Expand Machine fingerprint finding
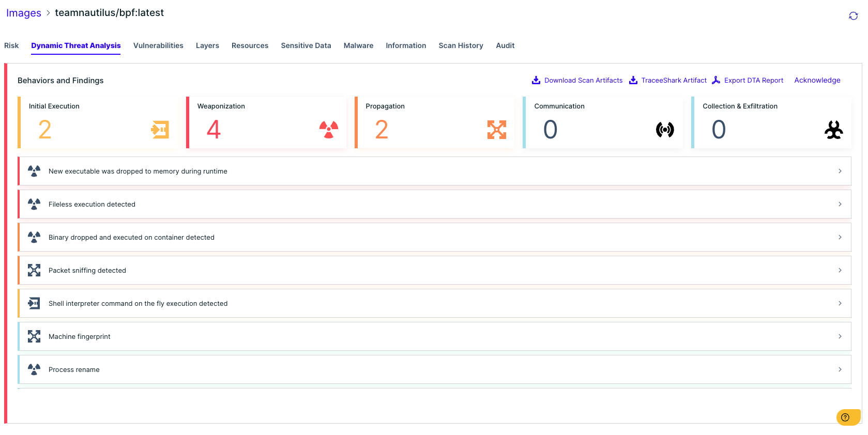The image size is (868, 435). tap(840, 336)
